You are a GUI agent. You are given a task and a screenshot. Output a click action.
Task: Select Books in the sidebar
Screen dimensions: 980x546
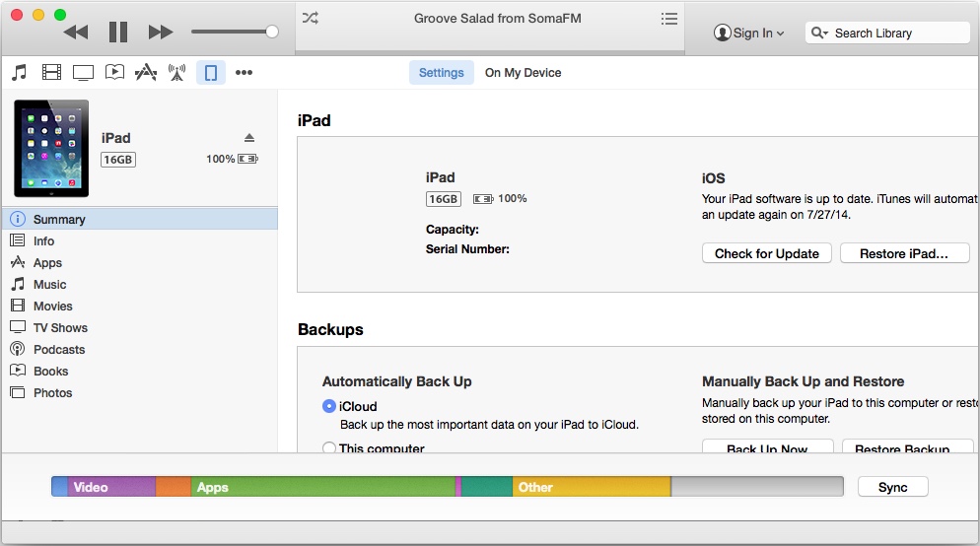pyautogui.click(x=140, y=372)
